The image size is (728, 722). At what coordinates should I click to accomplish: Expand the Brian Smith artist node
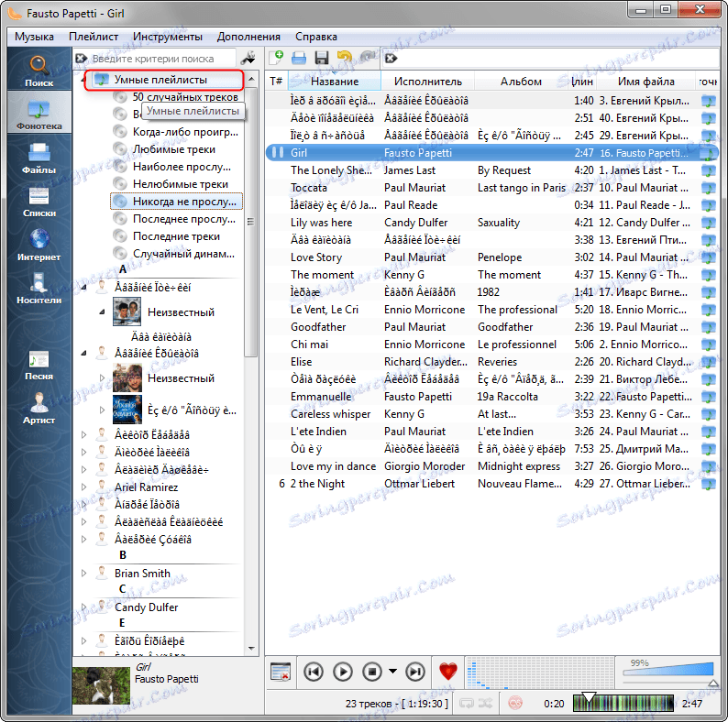[84, 573]
